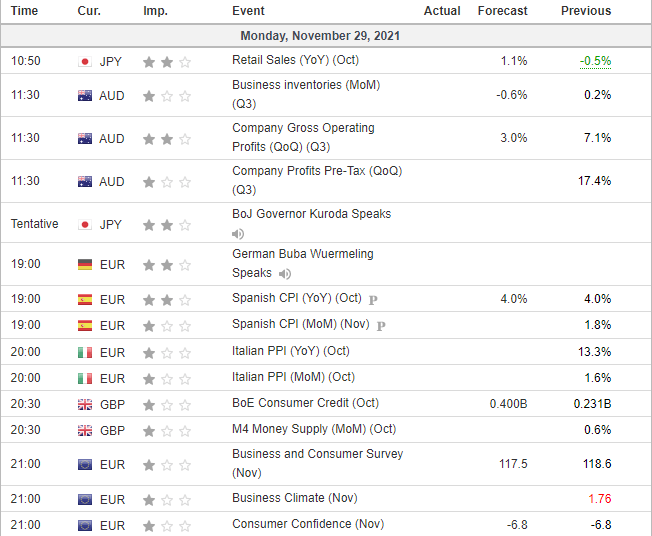Open the M4 Money Supply (MoM) event
Image resolution: width=652 pixels, height=536 pixels.
tap(313, 429)
